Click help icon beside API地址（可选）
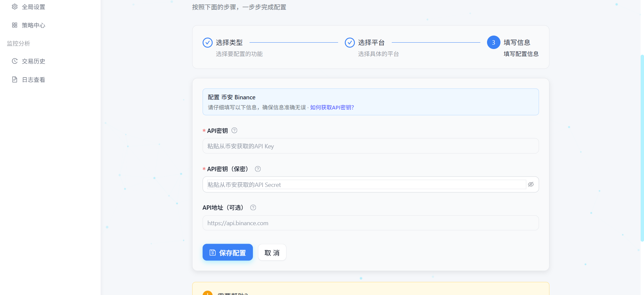Viewport: 644px width, 295px height. (x=253, y=208)
